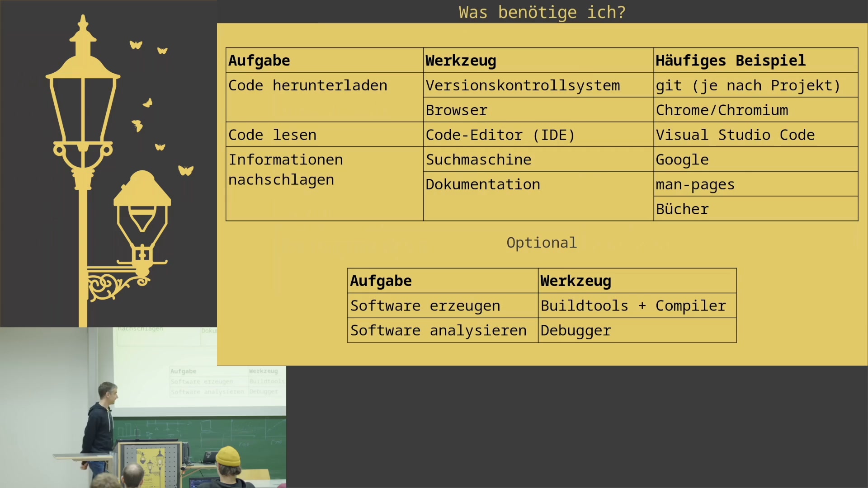Click the top-left butterfly near the lamp
The image size is (868, 488).
tap(136, 45)
